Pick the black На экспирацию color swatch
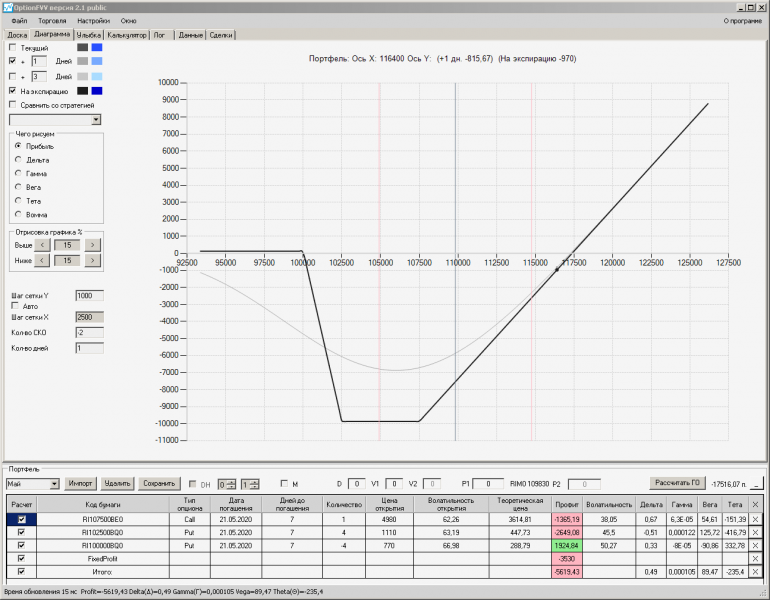770x600 pixels. [82, 91]
